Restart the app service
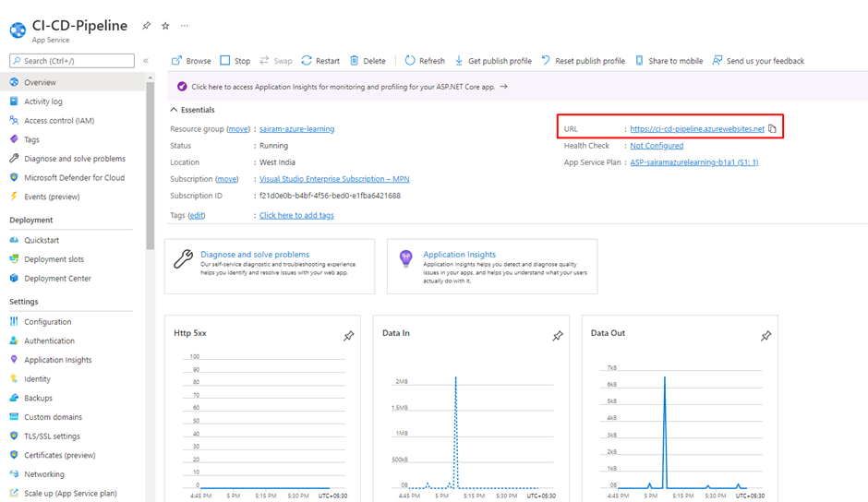 tap(320, 61)
